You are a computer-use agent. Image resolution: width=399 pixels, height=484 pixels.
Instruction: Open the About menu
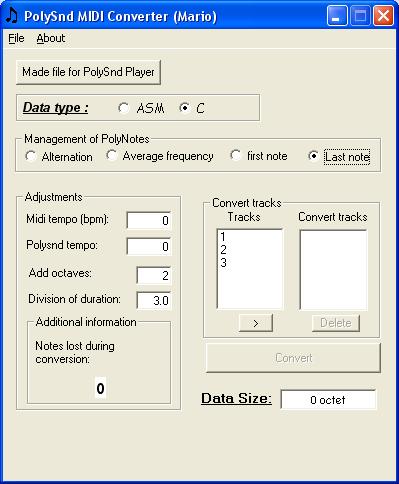click(51, 38)
